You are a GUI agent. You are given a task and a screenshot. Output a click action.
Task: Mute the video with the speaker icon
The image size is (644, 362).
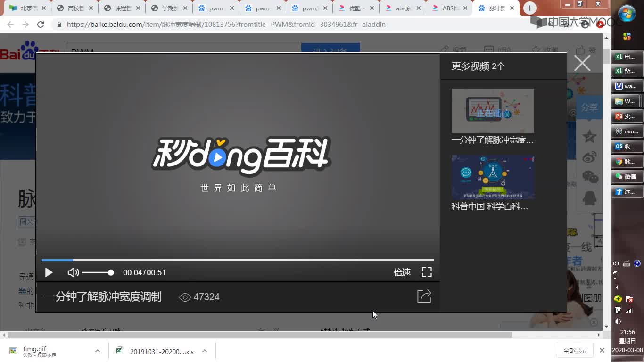[73, 272]
